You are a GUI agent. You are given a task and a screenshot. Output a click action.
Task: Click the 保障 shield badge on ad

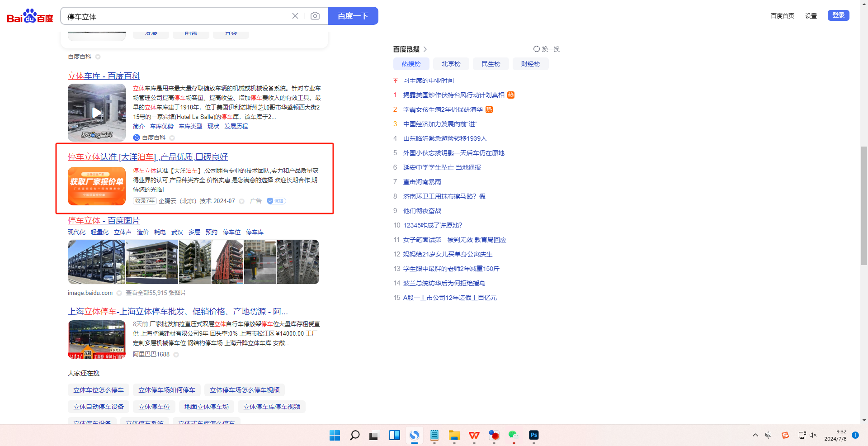[276, 201]
